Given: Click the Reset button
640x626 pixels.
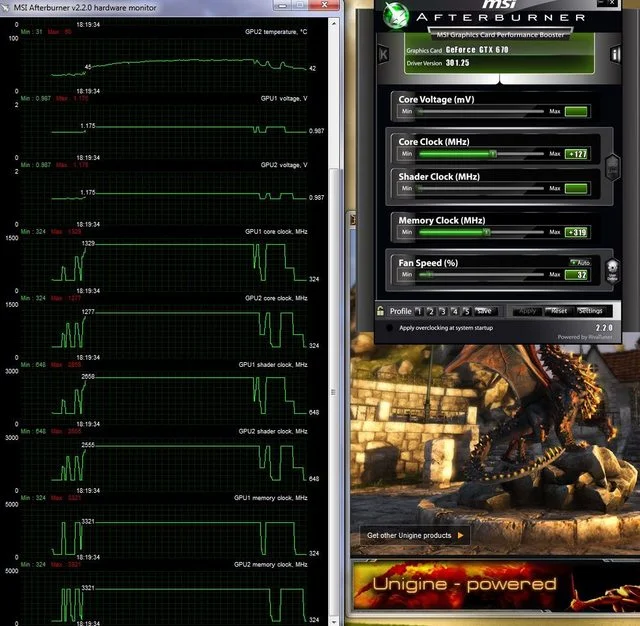Looking at the screenshot, I should point(558,311).
